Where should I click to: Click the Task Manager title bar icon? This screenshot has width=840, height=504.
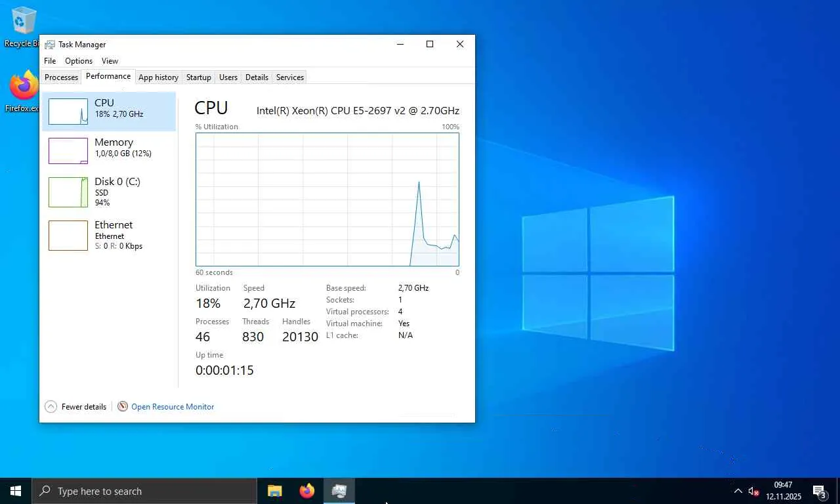click(50, 45)
